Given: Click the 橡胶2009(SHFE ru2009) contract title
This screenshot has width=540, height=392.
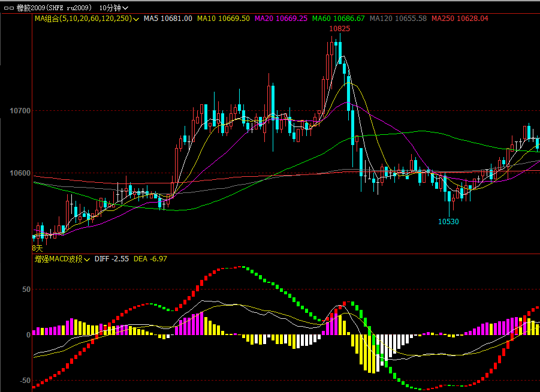Looking at the screenshot, I should coord(54,8).
